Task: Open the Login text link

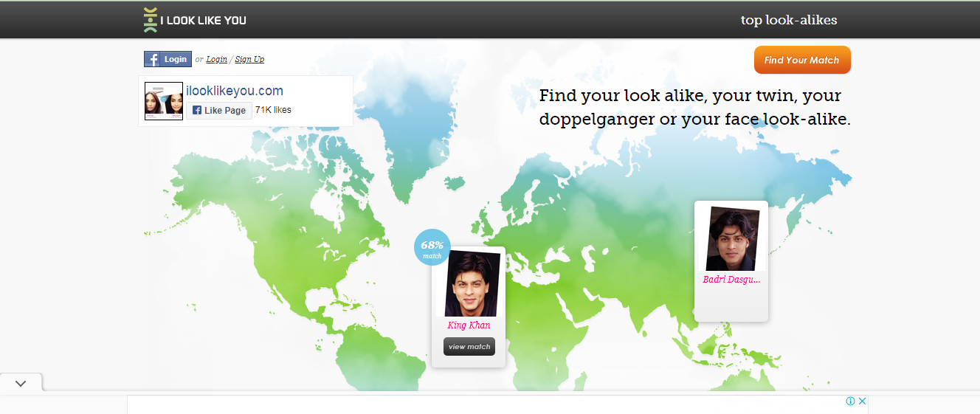Action: pos(217,59)
